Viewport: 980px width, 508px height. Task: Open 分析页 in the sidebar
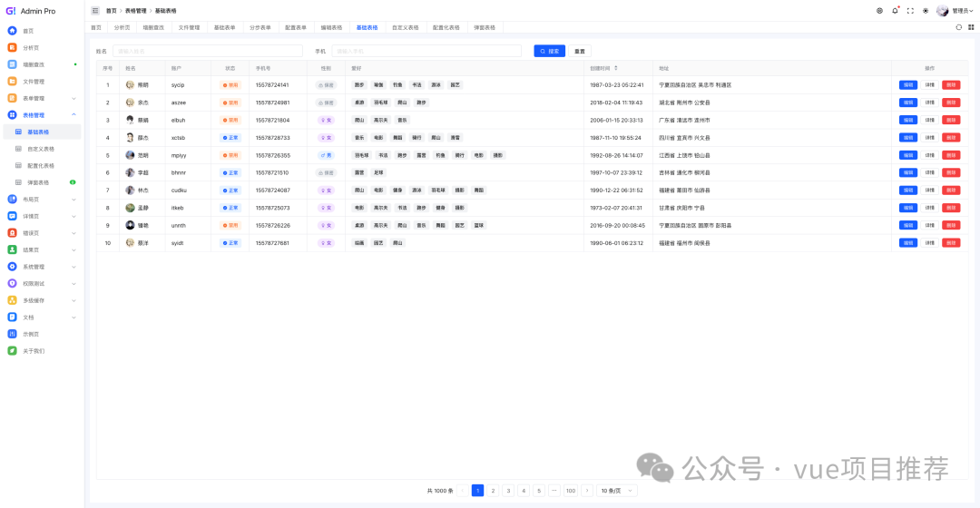pos(31,47)
